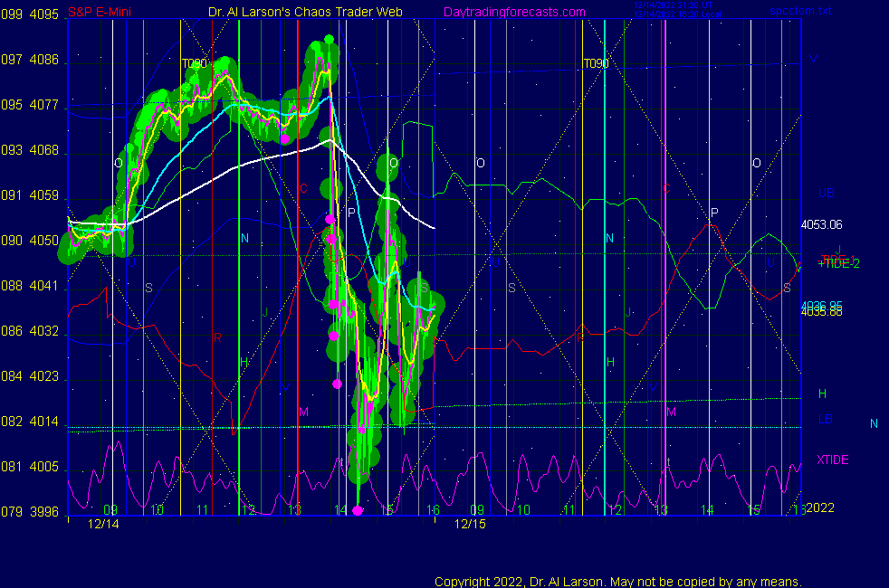Click the 4095 price level on axis
Viewport: 889px width, 588px height.
point(44,14)
